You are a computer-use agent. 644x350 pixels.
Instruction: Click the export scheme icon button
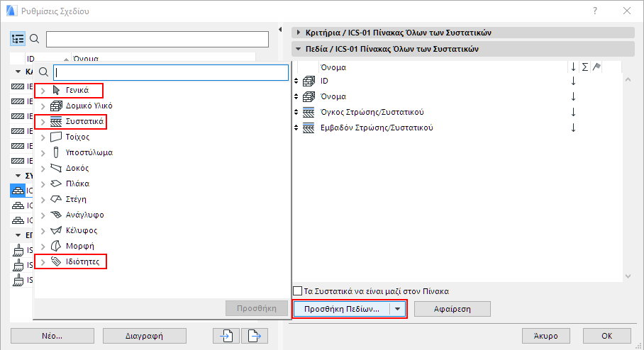(255, 336)
